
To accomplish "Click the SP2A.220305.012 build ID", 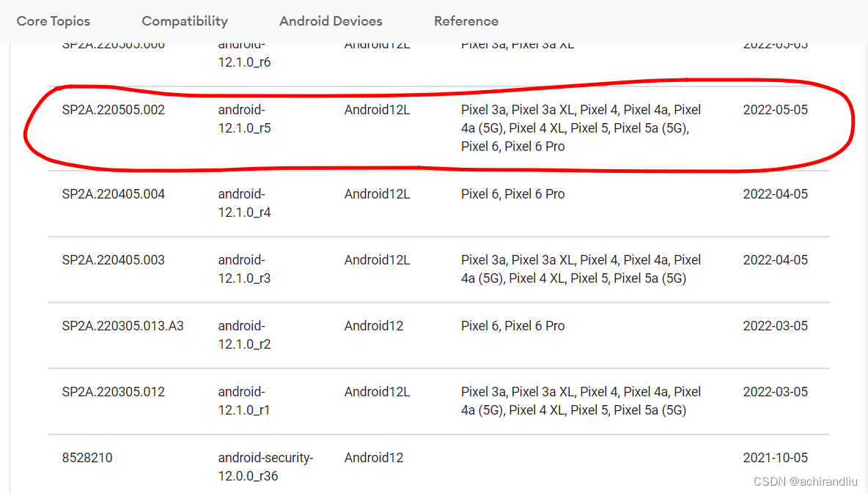I will pos(111,392).
